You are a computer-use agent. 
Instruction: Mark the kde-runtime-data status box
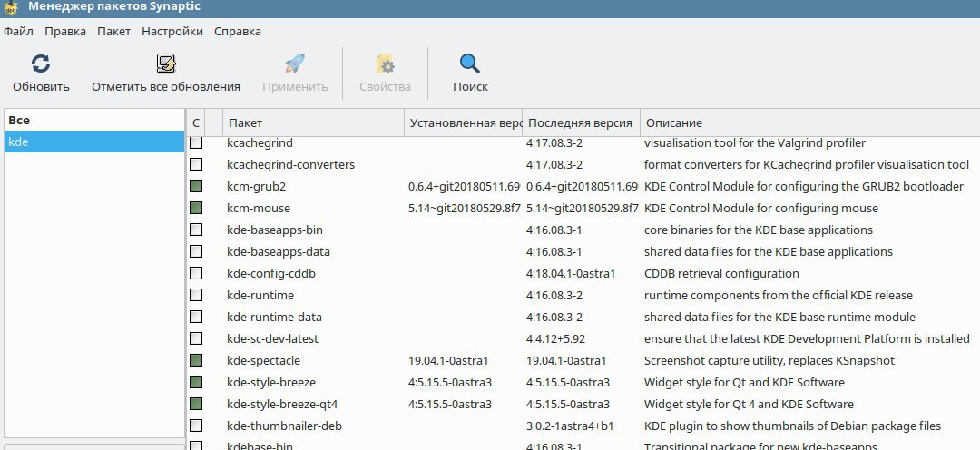pyautogui.click(x=196, y=317)
